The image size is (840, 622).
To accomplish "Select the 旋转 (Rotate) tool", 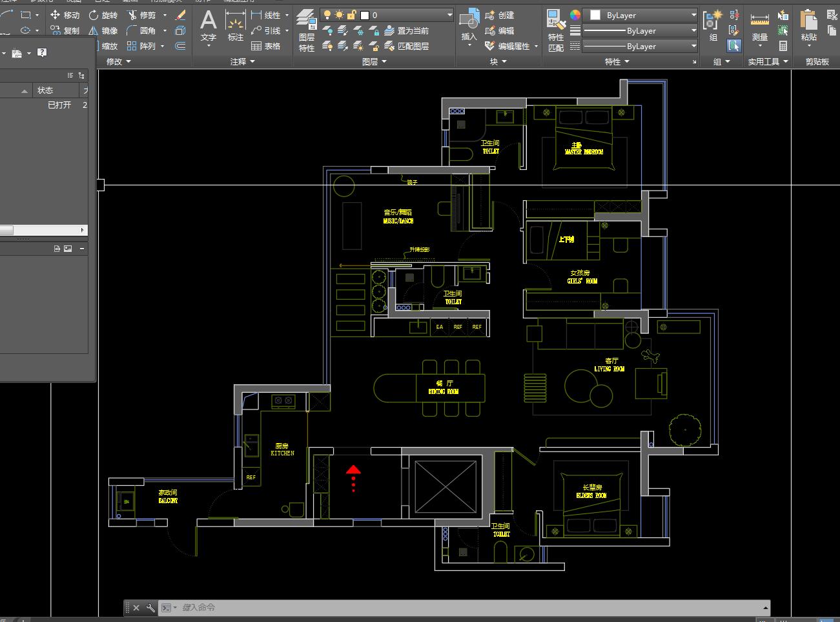I will [103, 15].
